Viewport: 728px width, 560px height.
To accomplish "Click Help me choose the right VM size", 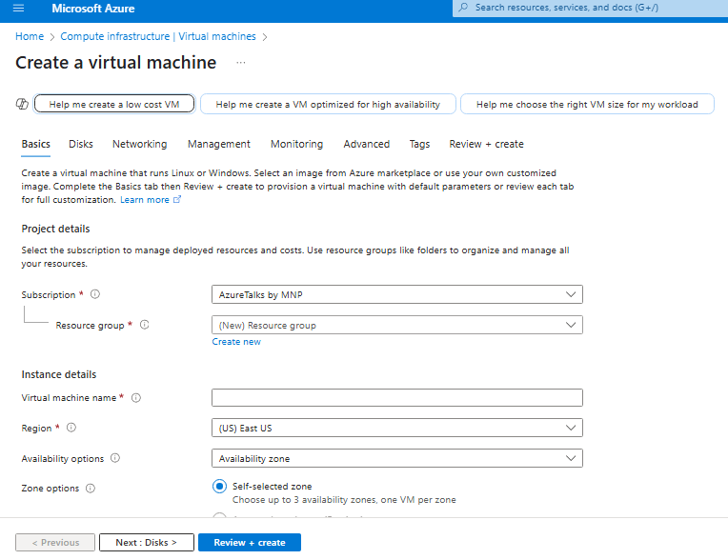I will click(x=587, y=104).
